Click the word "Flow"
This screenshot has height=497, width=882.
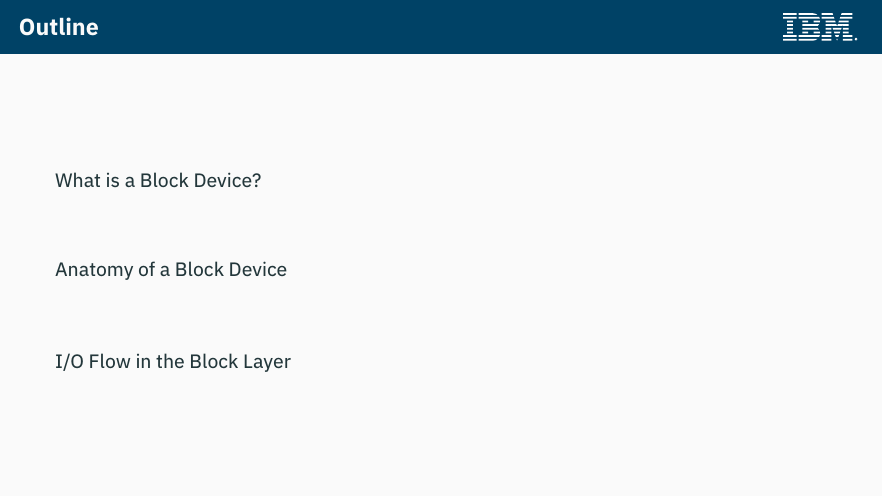109,362
